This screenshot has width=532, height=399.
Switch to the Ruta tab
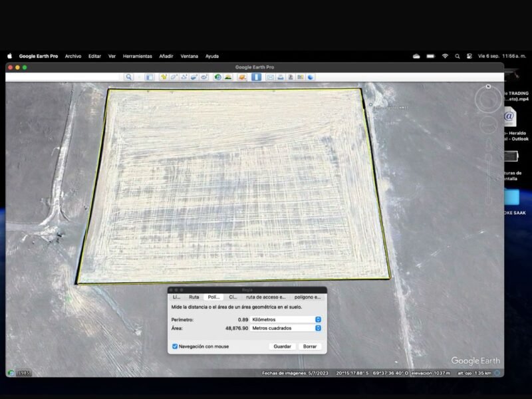click(194, 297)
